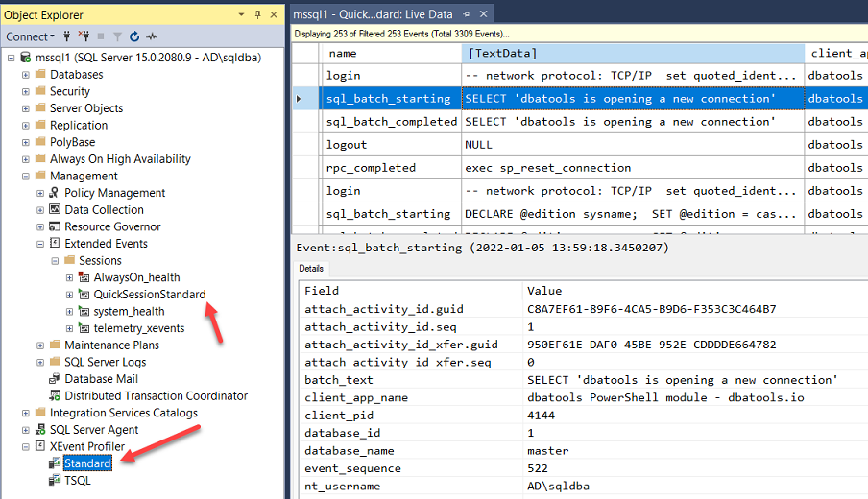Click the Value column header in Details
This screenshot has width=868, height=499.
pyautogui.click(x=695, y=291)
